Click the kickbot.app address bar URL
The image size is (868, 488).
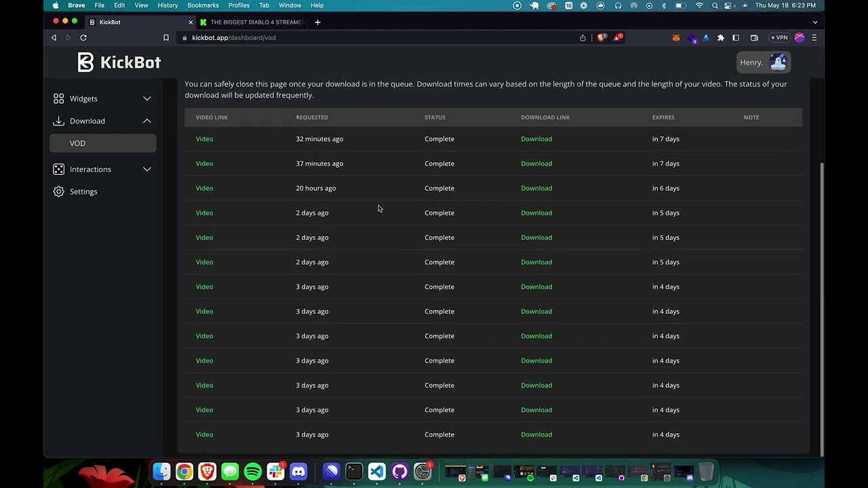pos(234,38)
